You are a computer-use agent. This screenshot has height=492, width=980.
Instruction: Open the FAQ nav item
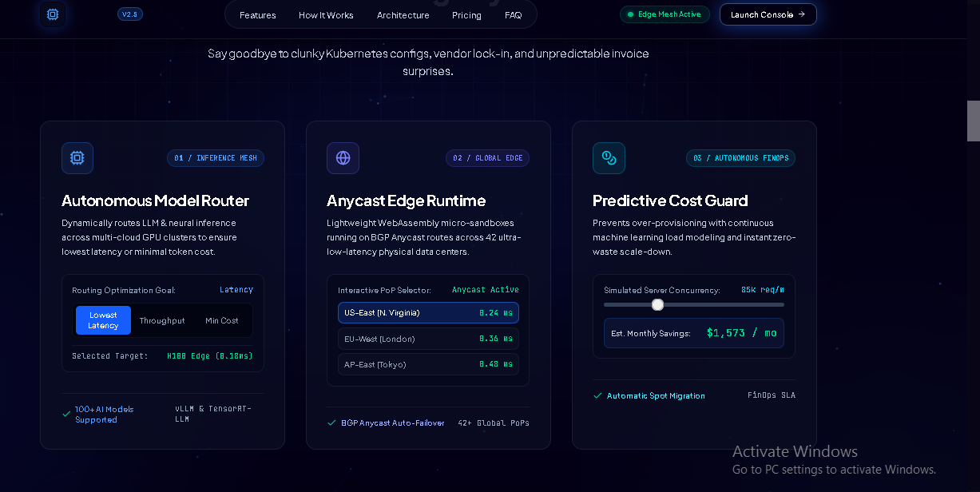(514, 15)
